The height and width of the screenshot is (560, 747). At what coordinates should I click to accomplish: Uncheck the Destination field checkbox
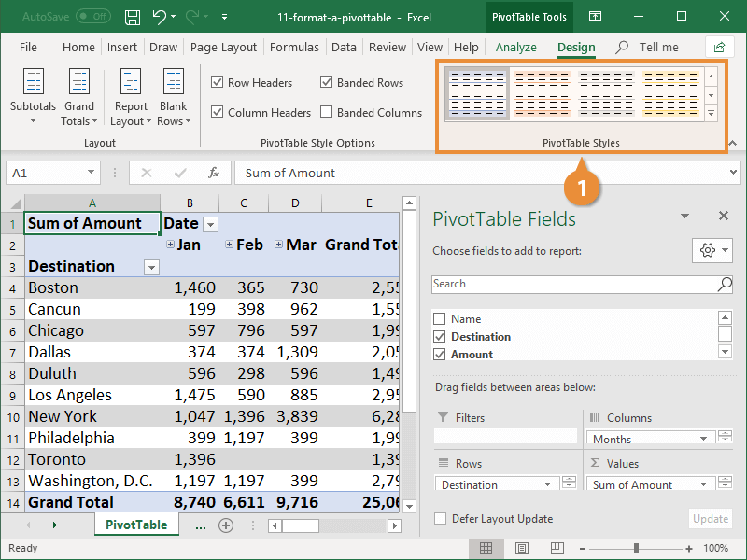[439, 337]
